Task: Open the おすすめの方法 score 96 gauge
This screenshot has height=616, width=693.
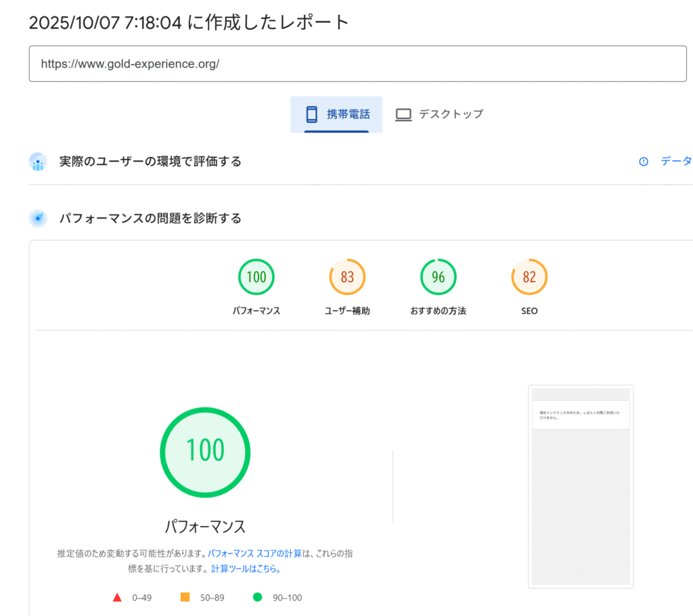Action: pyautogui.click(x=438, y=277)
